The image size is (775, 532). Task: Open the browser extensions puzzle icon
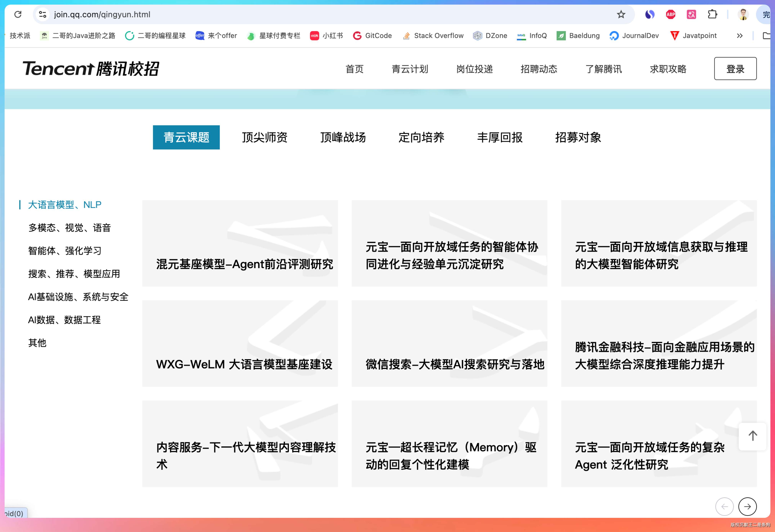click(x=712, y=14)
